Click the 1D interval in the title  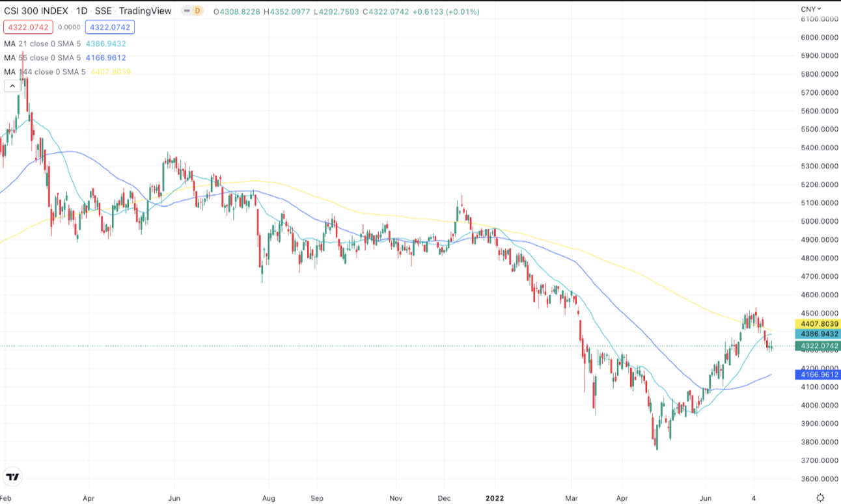[x=82, y=11]
